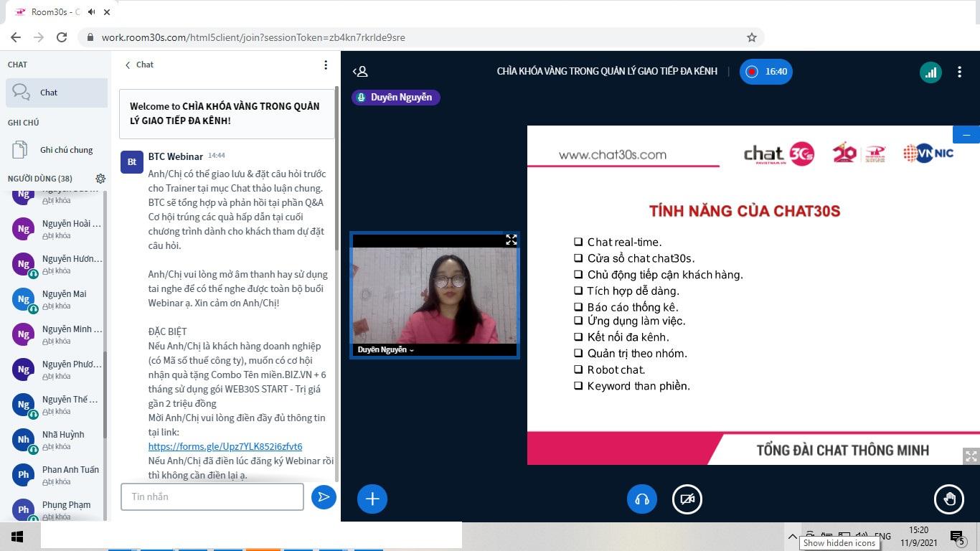Click BTC Webinar avatar in chat
Screen dimensions: 980x551
[131, 162]
